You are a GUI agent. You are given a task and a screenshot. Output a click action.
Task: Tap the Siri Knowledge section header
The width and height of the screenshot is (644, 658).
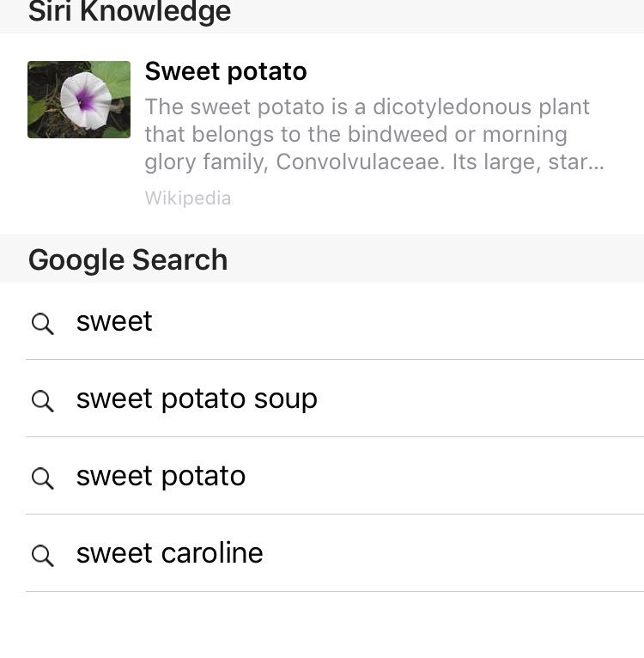point(130,12)
